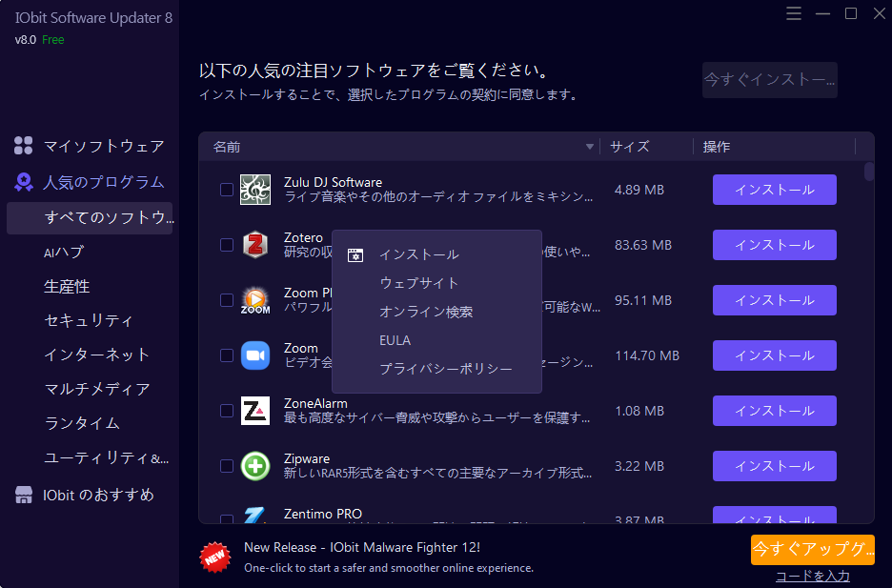The width and height of the screenshot is (892, 588).
Task: Select the AIハブ category
Action: [64, 252]
